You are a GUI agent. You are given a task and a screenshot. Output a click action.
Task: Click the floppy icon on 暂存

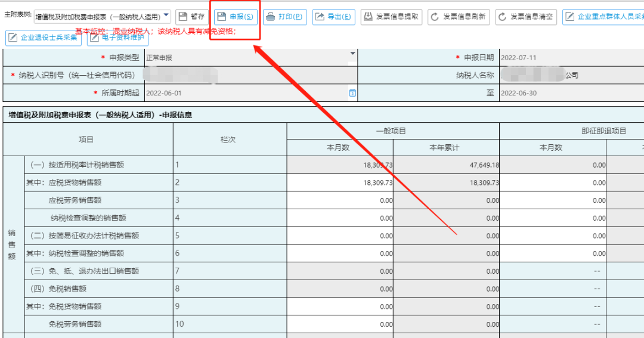pyautogui.click(x=183, y=17)
